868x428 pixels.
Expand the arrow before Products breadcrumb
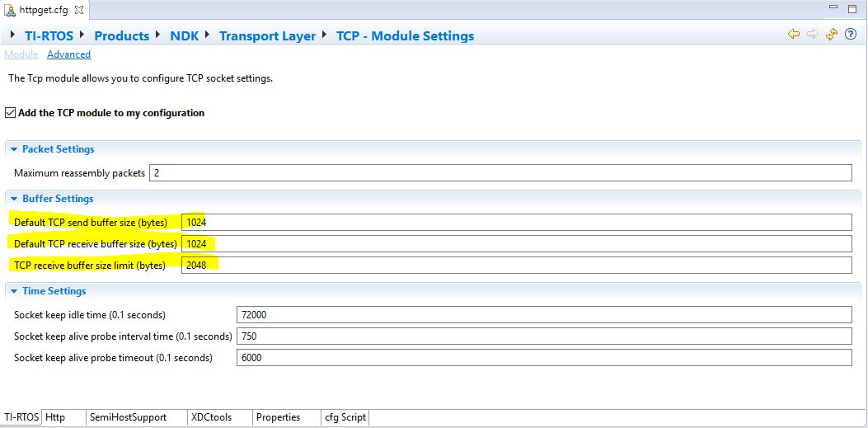86,35
